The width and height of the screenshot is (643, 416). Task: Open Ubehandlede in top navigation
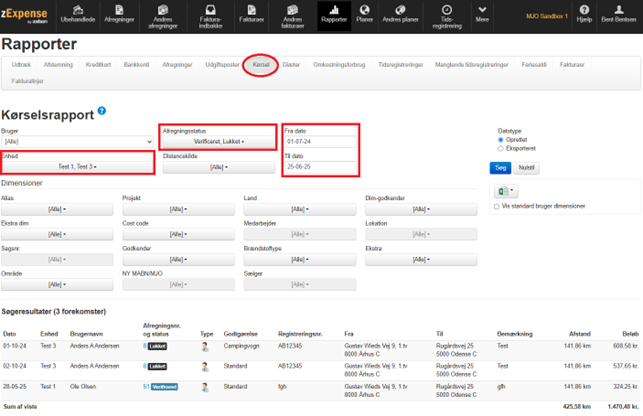click(78, 14)
